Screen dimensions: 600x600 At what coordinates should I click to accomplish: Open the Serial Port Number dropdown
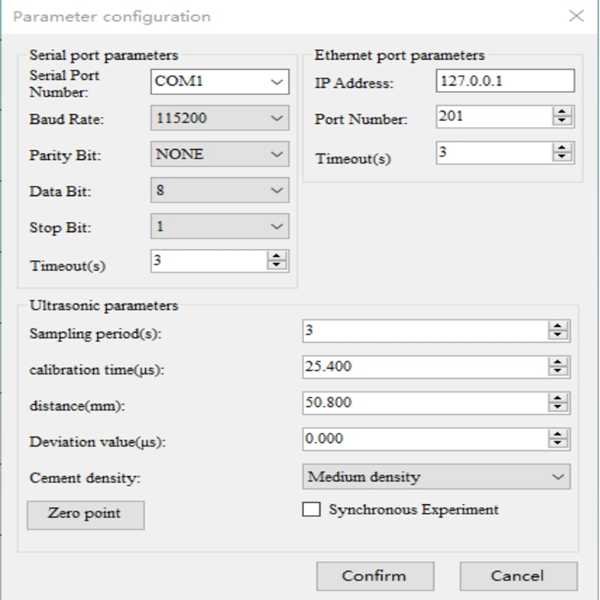coord(277,82)
